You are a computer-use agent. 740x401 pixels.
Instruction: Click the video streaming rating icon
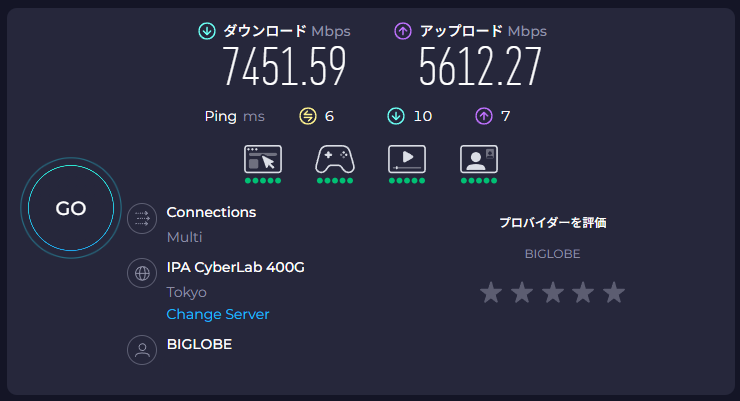[x=407, y=159]
